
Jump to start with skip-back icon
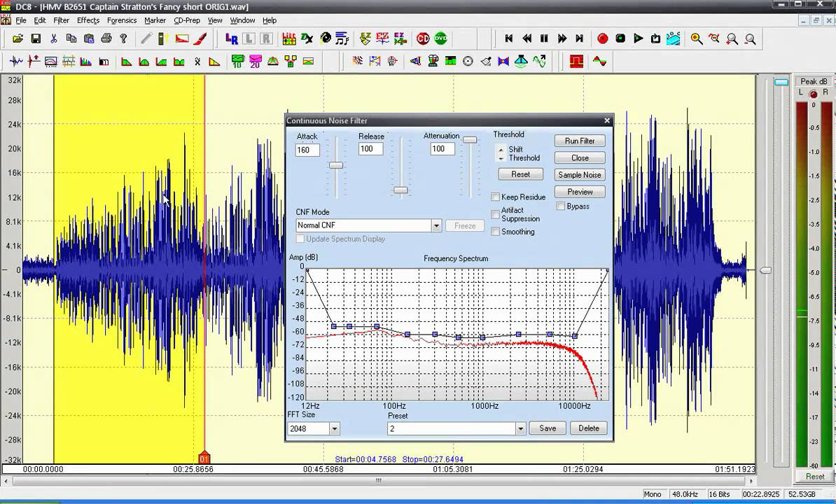click(508, 38)
